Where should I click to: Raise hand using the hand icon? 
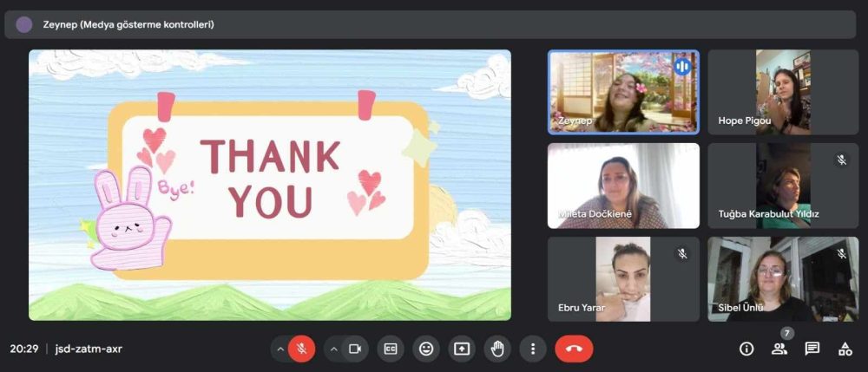[x=497, y=349]
